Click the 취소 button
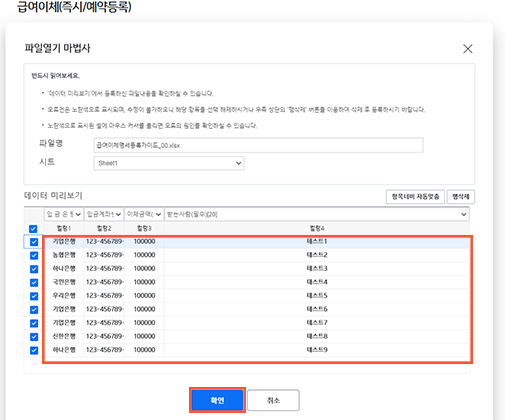505x420 pixels. 273,400
